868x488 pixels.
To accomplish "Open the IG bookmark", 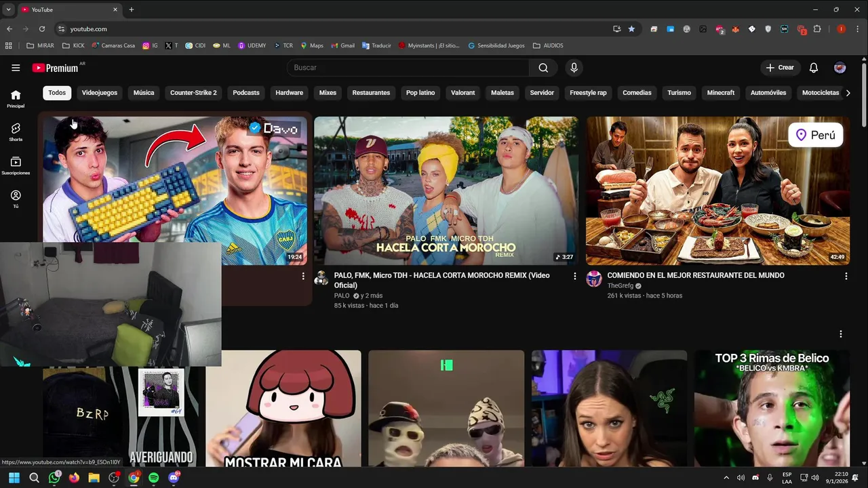I will [x=150, y=45].
